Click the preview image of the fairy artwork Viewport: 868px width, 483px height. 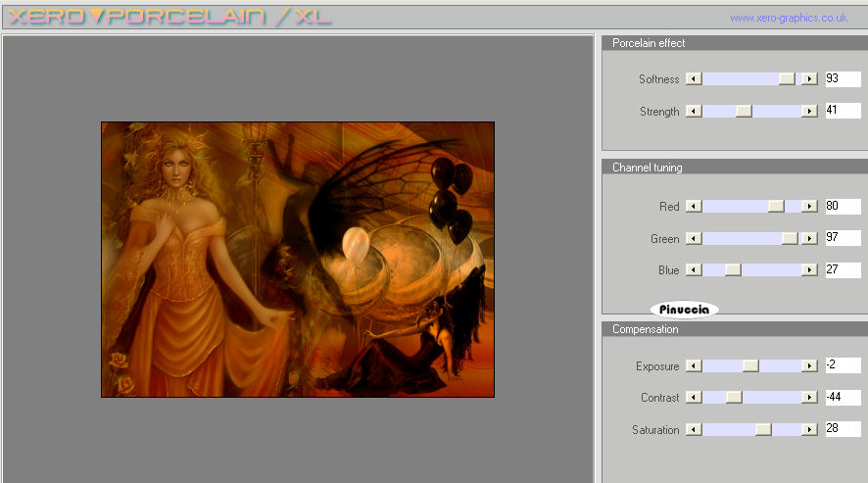pos(298,260)
